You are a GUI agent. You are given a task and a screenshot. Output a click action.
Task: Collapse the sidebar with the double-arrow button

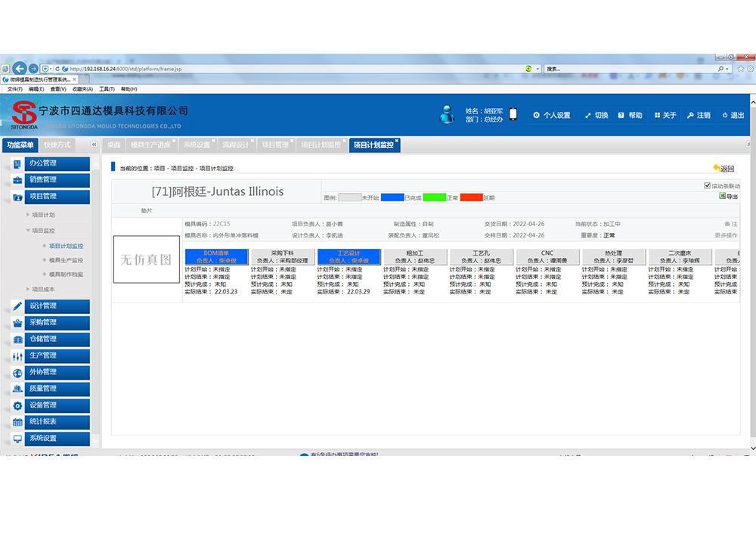(94, 144)
